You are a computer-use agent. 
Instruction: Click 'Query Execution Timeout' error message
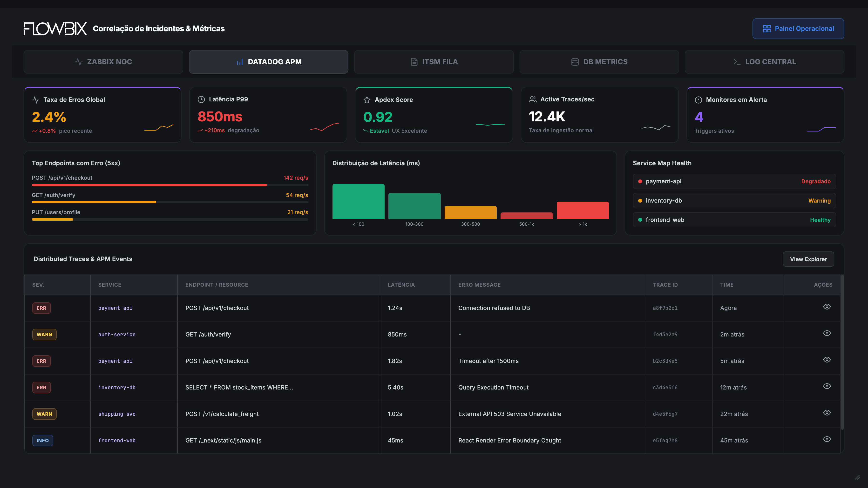pyautogui.click(x=493, y=387)
